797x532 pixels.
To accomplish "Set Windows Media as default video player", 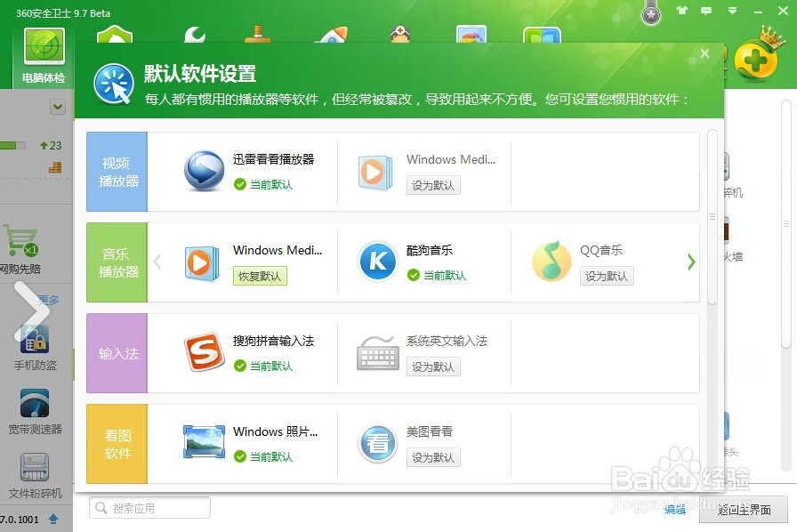I will (x=433, y=185).
